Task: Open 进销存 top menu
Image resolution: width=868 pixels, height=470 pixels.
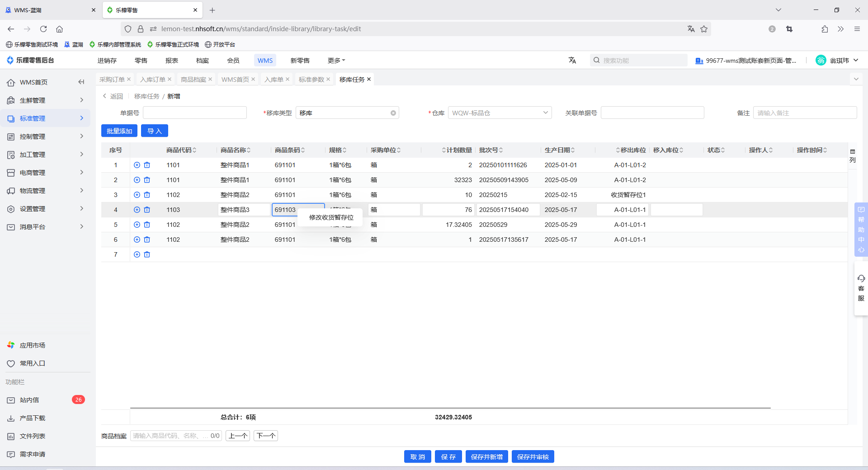Action: [x=107, y=61]
